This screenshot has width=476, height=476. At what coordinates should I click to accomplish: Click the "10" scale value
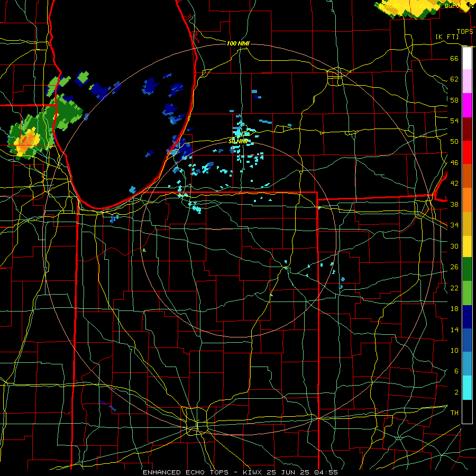coord(454,350)
